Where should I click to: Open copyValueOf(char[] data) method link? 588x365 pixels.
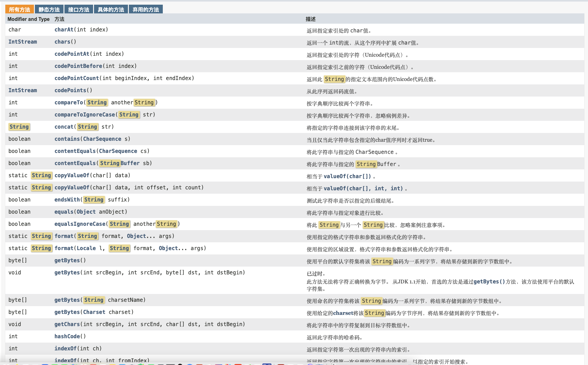point(72,175)
